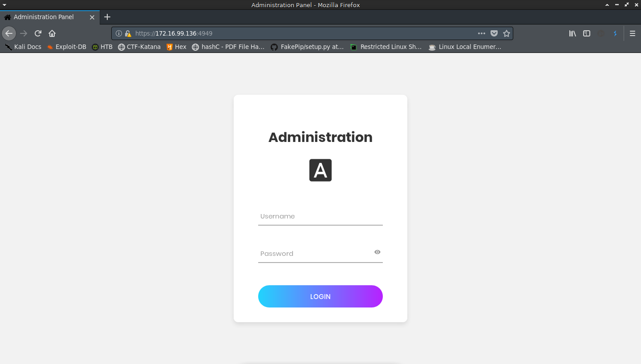Open Linux Local Enumer... bookmark
641x364 pixels.
pyautogui.click(x=465, y=47)
